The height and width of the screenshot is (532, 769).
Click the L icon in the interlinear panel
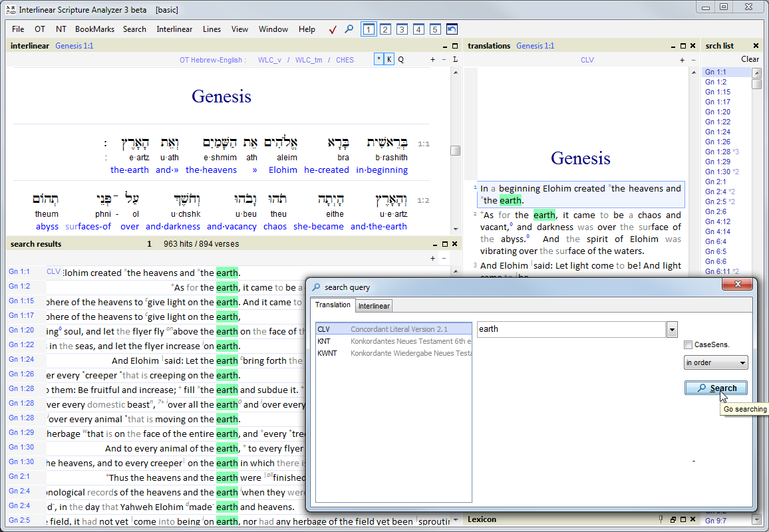tap(455, 60)
